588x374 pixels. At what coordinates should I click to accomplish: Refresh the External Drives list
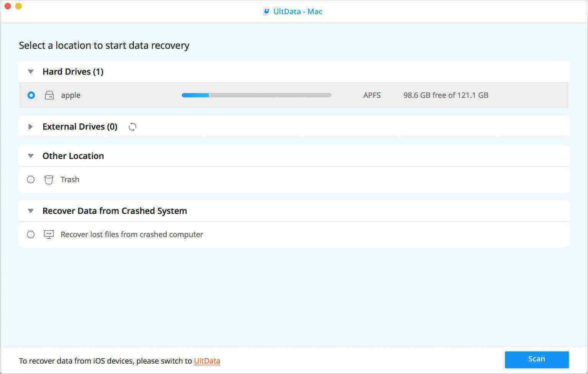tap(132, 127)
